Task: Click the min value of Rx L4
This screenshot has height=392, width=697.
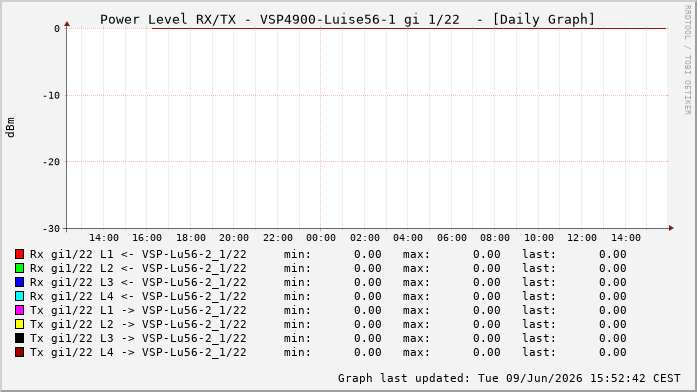Action: click(x=368, y=296)
